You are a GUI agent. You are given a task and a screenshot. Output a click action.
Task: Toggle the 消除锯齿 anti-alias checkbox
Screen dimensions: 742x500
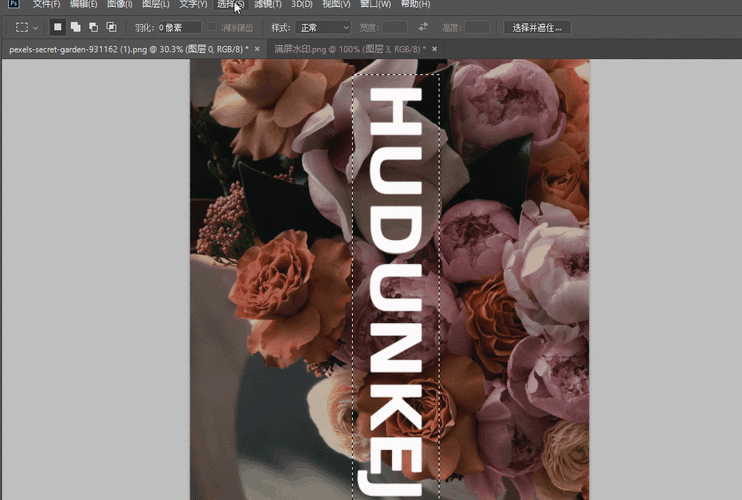coord(213,27)
